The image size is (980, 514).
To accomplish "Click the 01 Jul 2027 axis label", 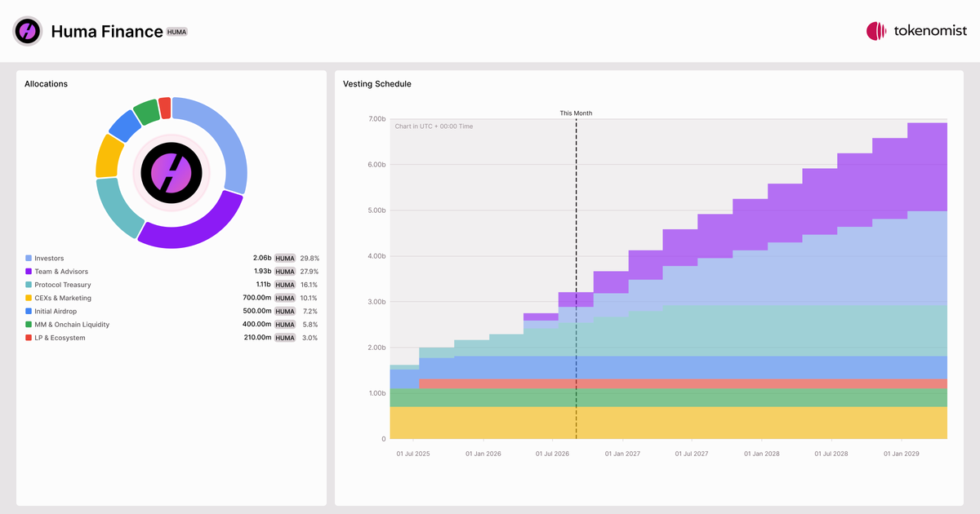I will pyautogui.click(x=693, y=453).
